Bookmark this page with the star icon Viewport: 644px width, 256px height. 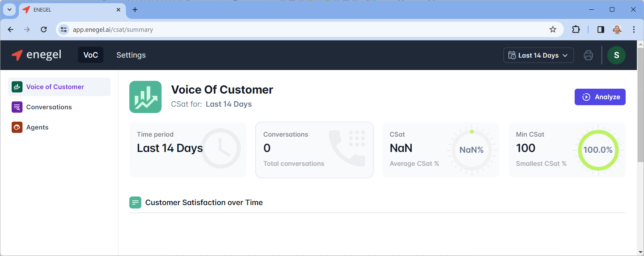pyautogui.click(x=553, y=30)
